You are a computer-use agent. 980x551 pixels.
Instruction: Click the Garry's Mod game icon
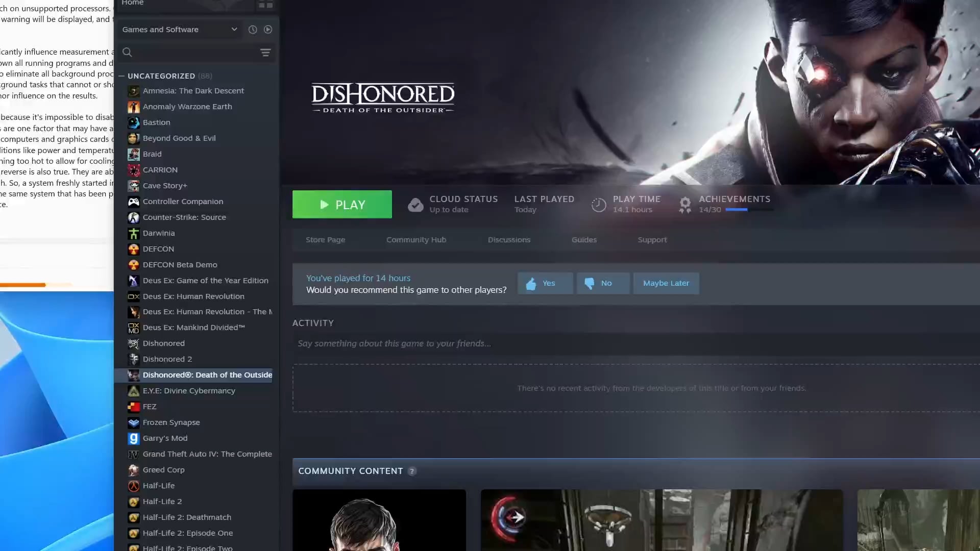[x=133, y=438]
